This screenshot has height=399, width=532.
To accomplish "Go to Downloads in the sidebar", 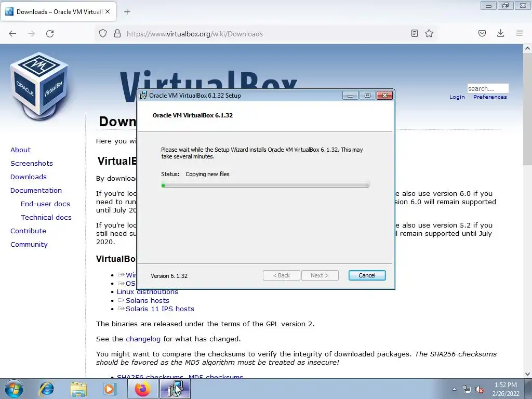I will tap(29, 177).
